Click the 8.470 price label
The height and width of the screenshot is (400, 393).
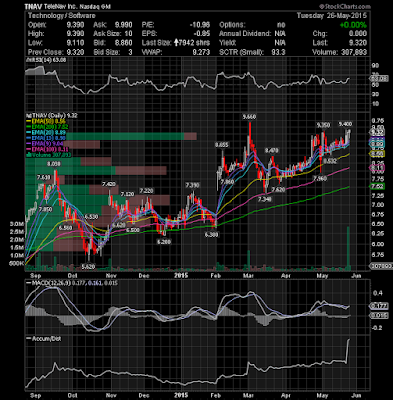click(x=271, y=151)
